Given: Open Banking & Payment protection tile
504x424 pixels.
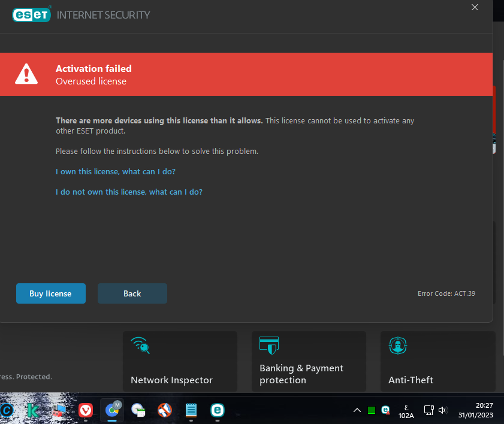Looking at the screenshot, I should (x=309, y=361).
